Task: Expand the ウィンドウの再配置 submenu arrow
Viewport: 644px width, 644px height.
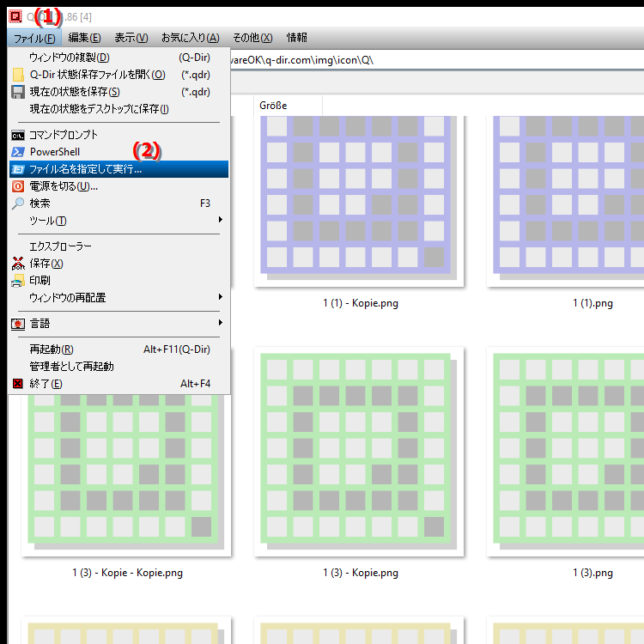Action: pos(221,297)
